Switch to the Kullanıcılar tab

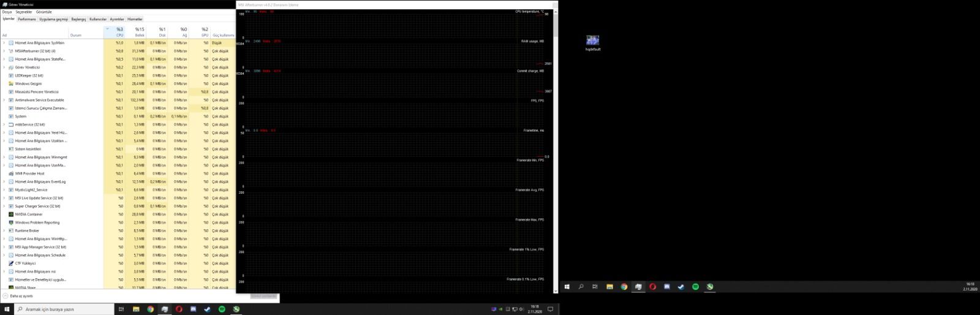click(x=98, y=19)
